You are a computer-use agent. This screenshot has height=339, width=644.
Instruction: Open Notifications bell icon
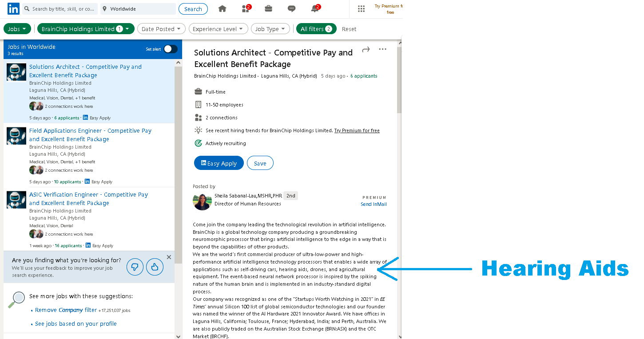point(315,9)
